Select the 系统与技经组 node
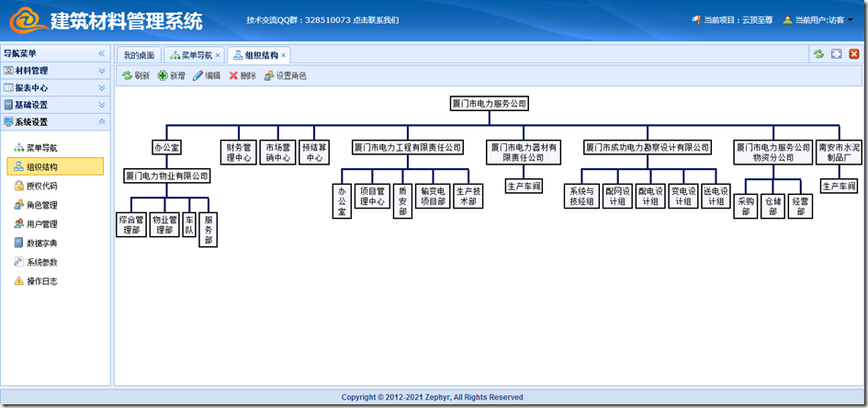The height and width of the screenshot is (408, 868). tap(581, 196)
